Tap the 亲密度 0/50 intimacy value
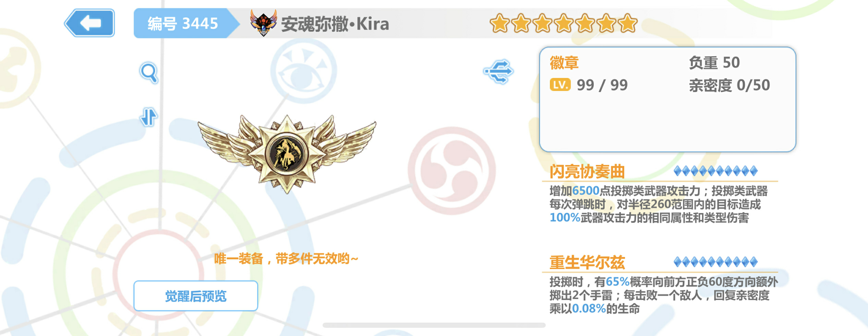 (730, 85)
